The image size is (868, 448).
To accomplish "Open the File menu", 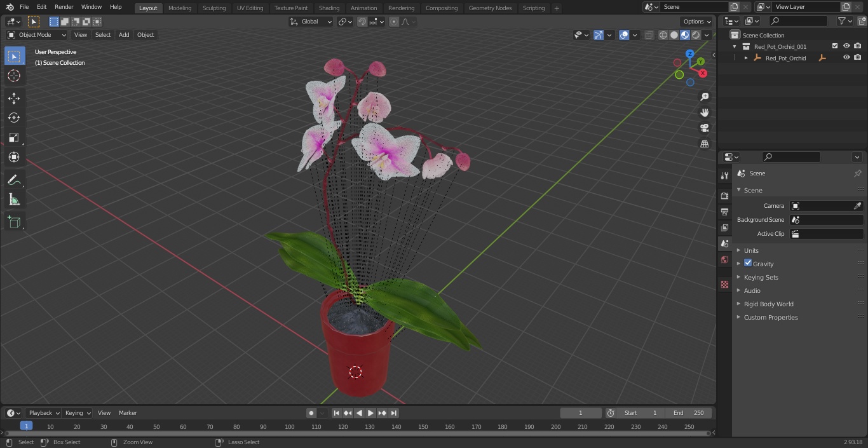I will 24,7.
